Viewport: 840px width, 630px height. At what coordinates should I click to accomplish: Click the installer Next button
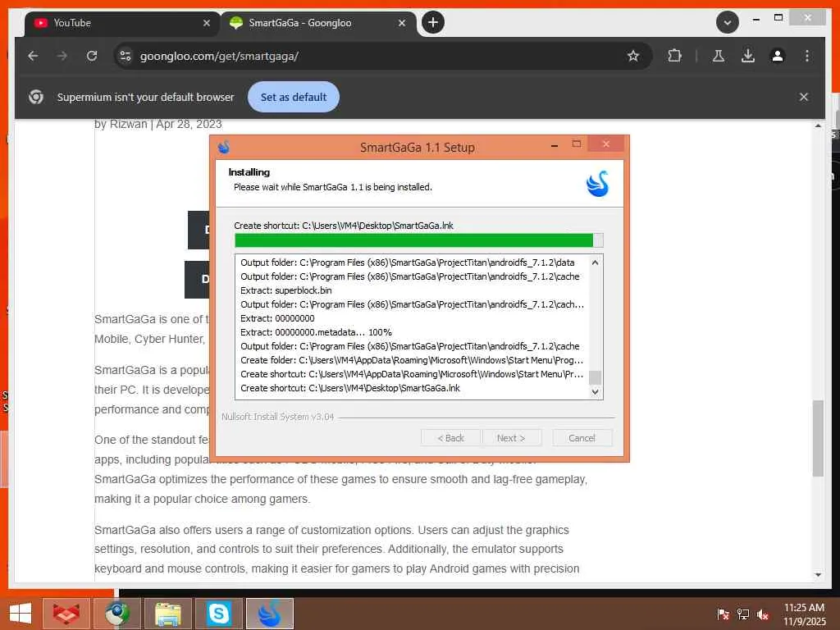click(511, 438)
